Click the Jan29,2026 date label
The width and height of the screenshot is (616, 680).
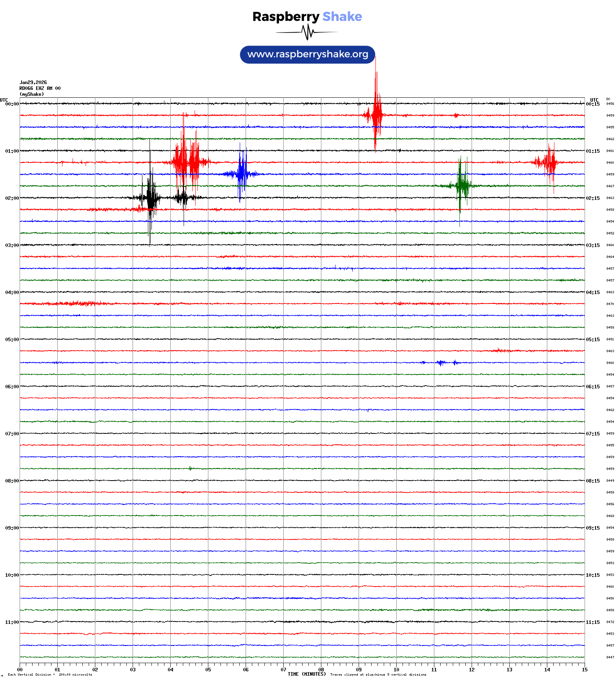pos(33,82)
